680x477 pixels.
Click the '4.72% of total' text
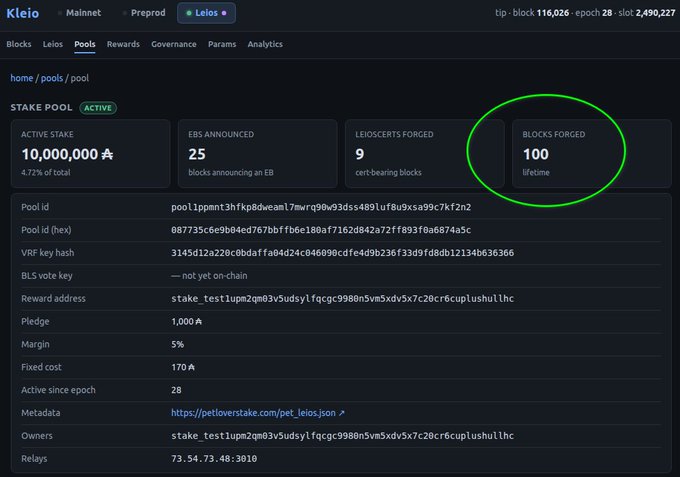(46, 173)
